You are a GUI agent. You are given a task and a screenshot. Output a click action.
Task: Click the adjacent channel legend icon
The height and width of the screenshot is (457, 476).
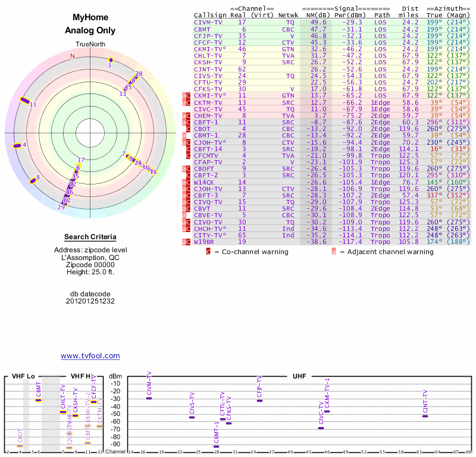333,252
